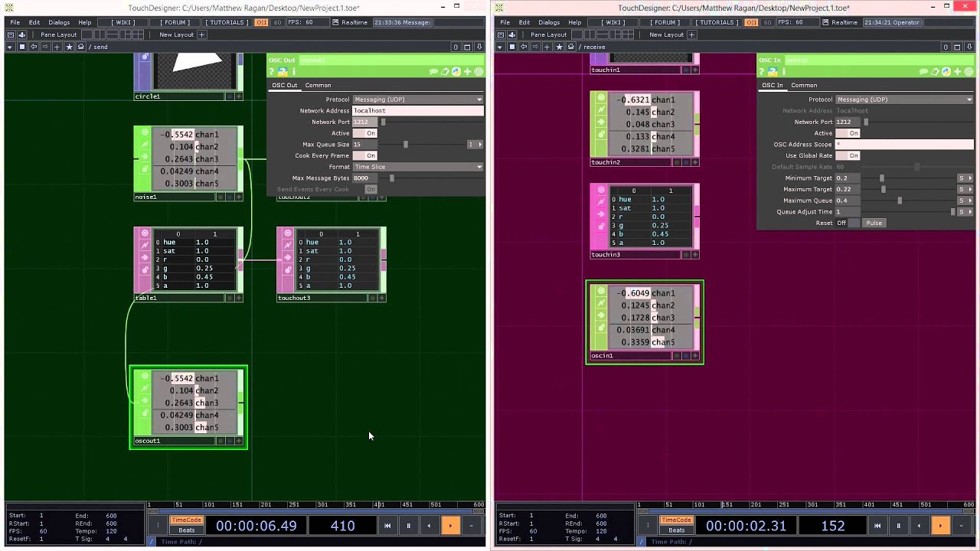Pause playback in left window timeline
The image size is (980, 551).
[408, 525]
